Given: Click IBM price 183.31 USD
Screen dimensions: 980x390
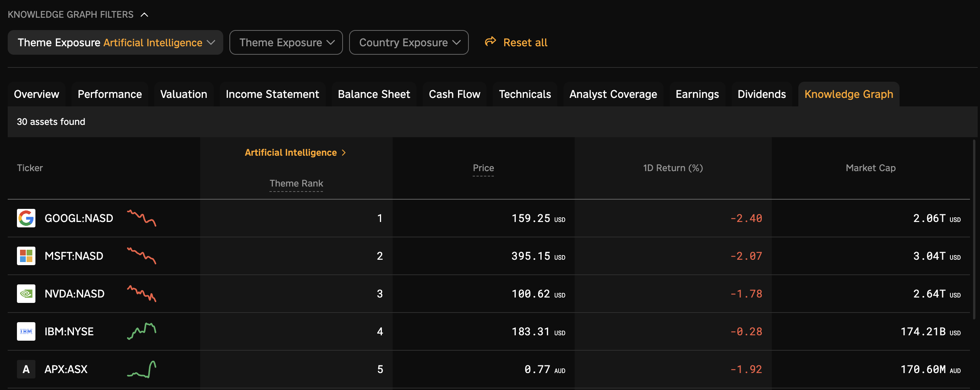Looking at the screenshot, I should [538, 332].
